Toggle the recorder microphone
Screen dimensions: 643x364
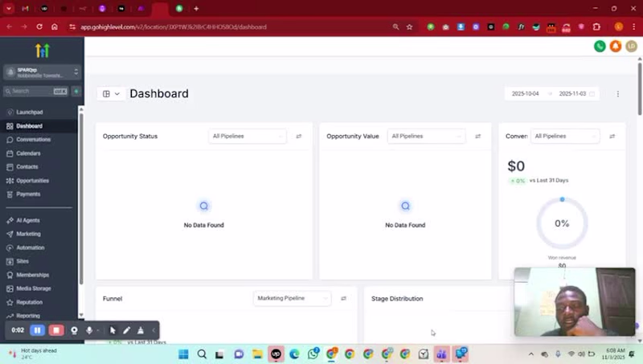[89, 330]
